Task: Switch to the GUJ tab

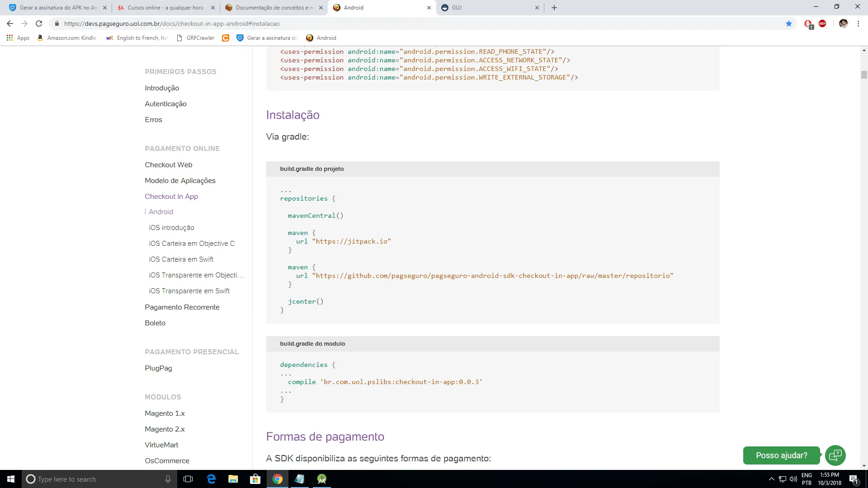Action: pos(488,8)
